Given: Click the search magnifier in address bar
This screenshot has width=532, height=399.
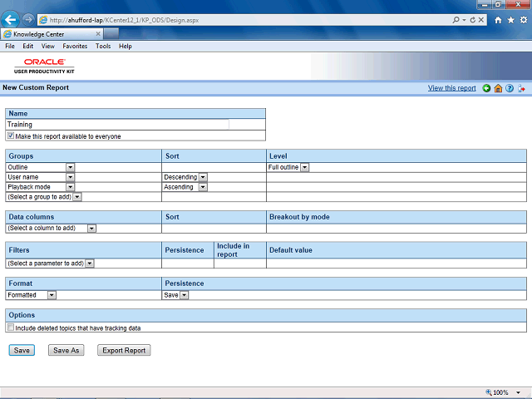Looking at the screenshot, I should point(456,20).
